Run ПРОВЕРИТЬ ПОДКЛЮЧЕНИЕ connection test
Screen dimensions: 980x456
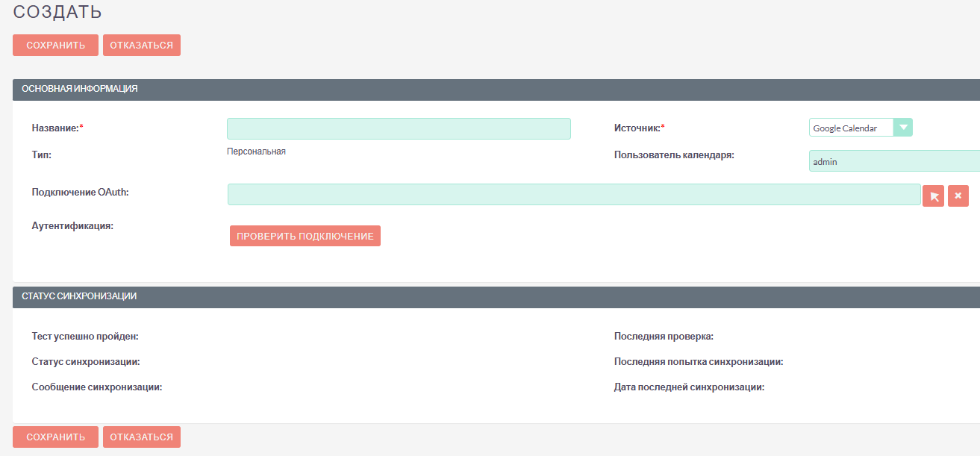pos(305,235)
